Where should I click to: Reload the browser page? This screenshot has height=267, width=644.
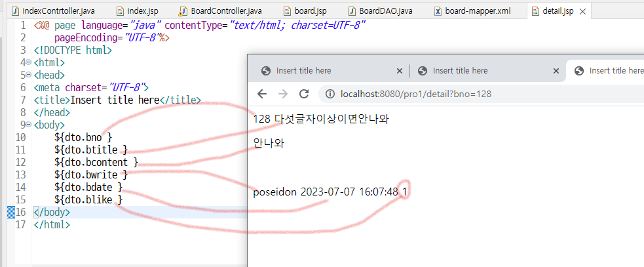304,94
